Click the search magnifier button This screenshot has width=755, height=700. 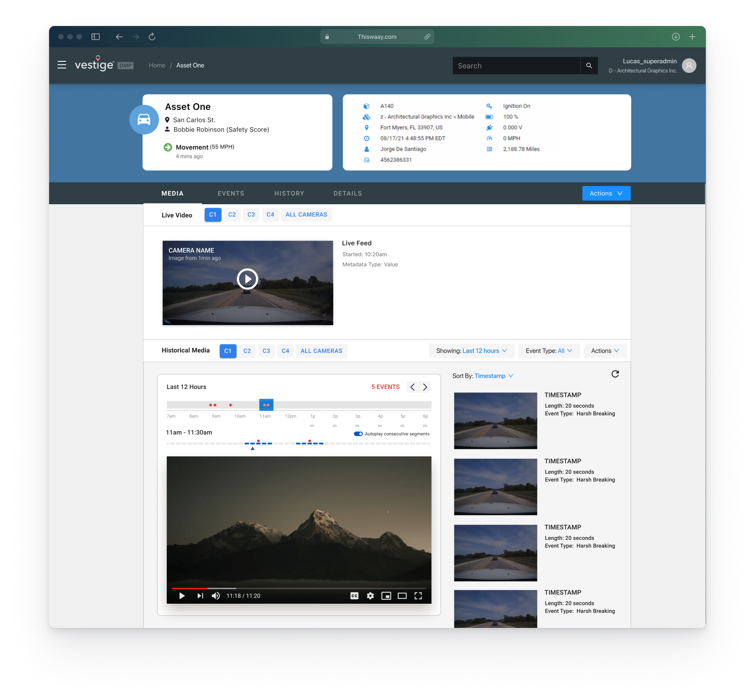point(589,66)
